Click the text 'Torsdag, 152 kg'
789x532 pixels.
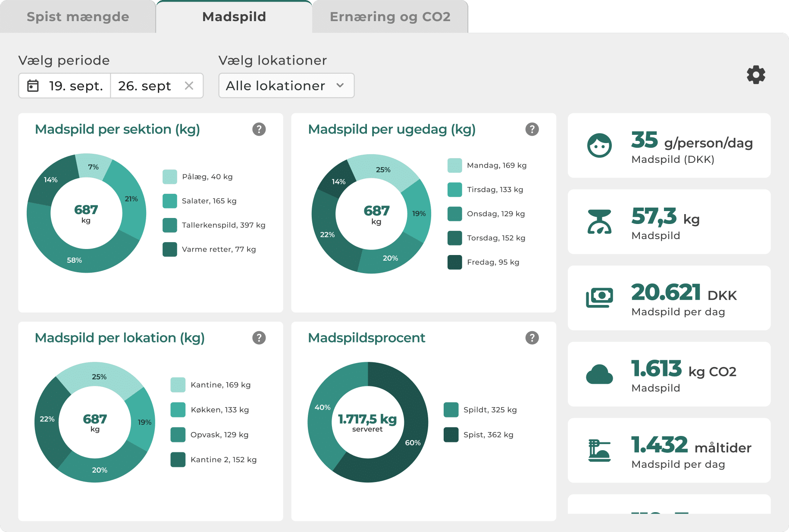pyautogui.click(x=496, y=238)
